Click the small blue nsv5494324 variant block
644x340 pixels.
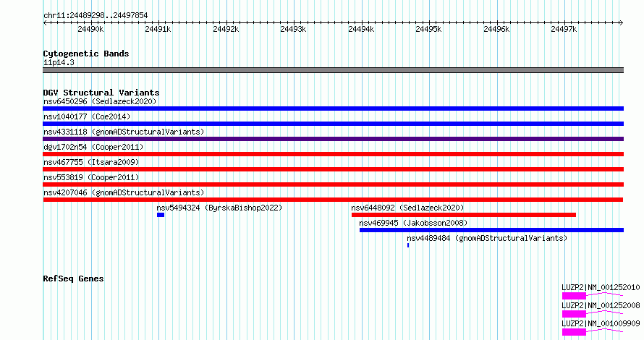161,215
